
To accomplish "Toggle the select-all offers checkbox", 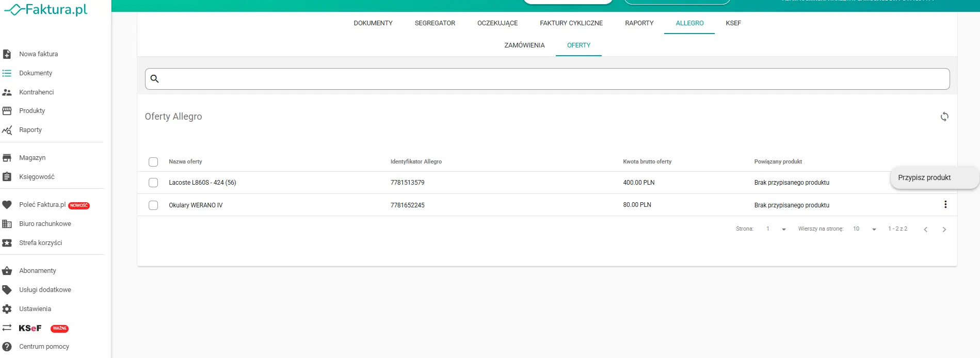I will pyautogui.click(x=153, y=162).
